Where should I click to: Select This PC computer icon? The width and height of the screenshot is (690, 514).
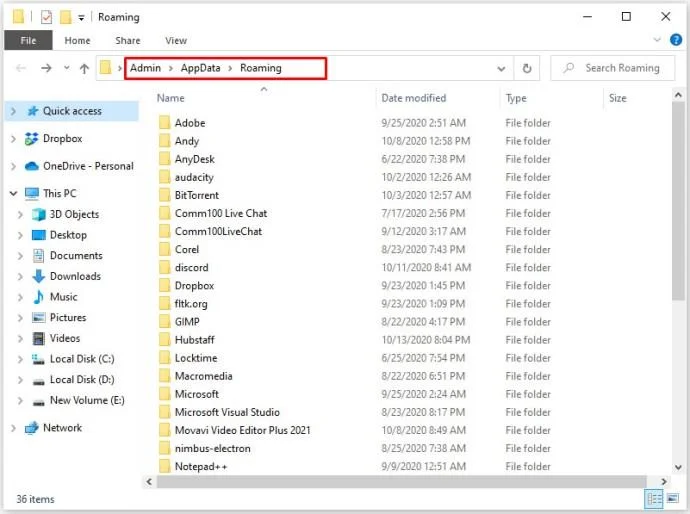click(32, 194)
